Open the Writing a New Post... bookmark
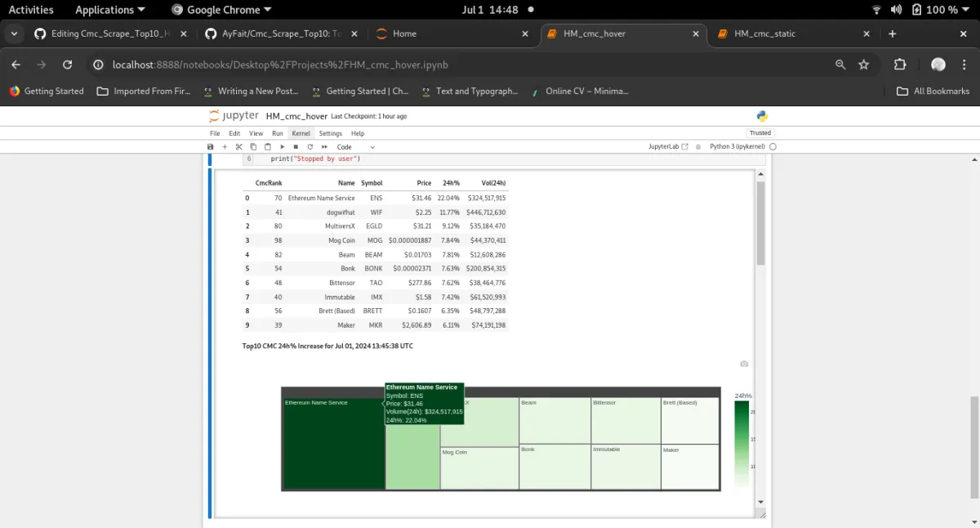Screen dimensions: 980x528 (x=251, y=91)
